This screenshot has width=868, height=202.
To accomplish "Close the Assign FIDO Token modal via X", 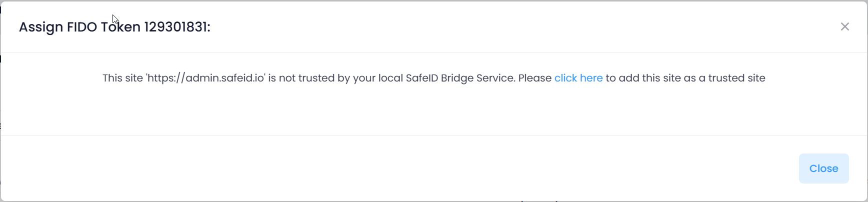I will 844,26.
